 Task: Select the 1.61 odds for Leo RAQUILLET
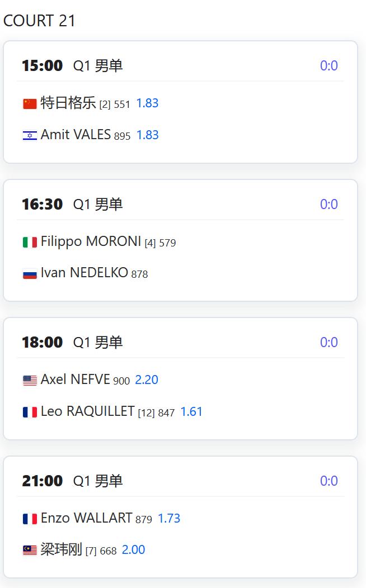[191, 412]
